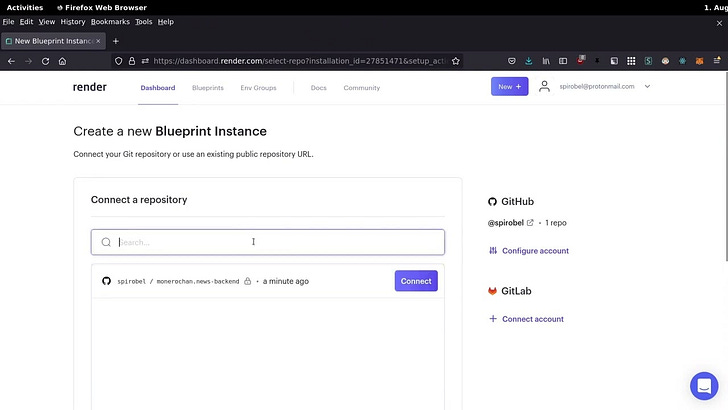
Task: Click the round face extension icon
Action: (x=665, y=61)
